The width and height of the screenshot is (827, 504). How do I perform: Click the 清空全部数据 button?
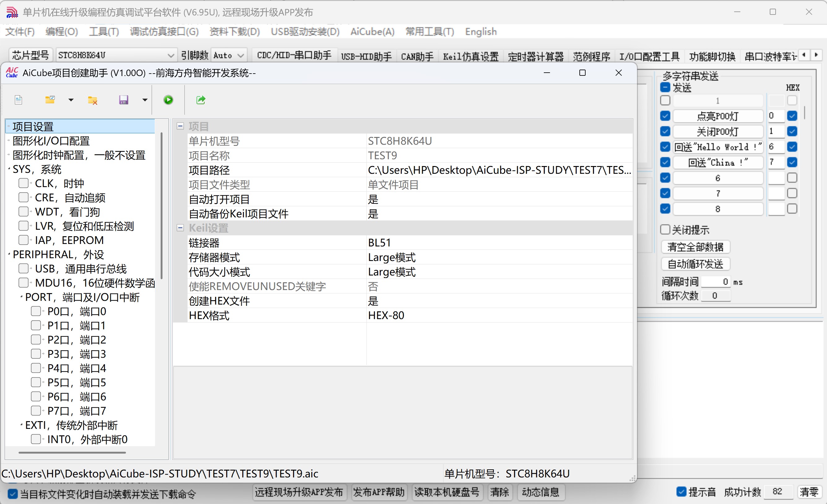pos(695,247)
